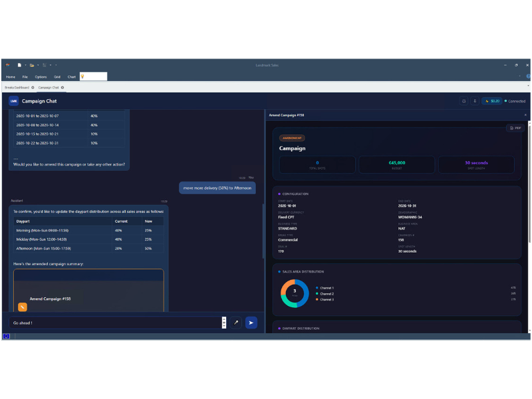Viewport: 532px width, 399px height.
Task: Send the chat message with the arrow button
Action: point(251,323)
